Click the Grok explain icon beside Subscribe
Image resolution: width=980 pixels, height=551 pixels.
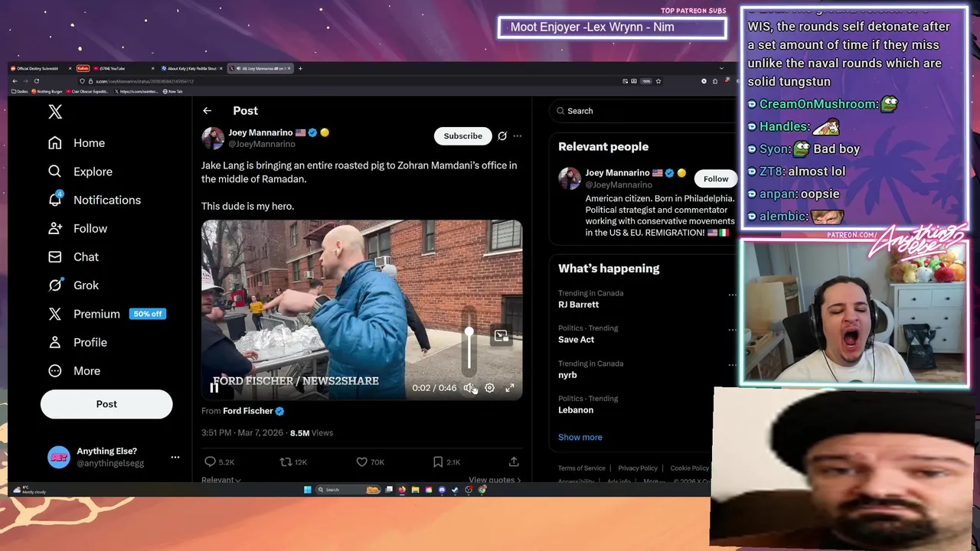pyautogui.click(x=502, y=136)
